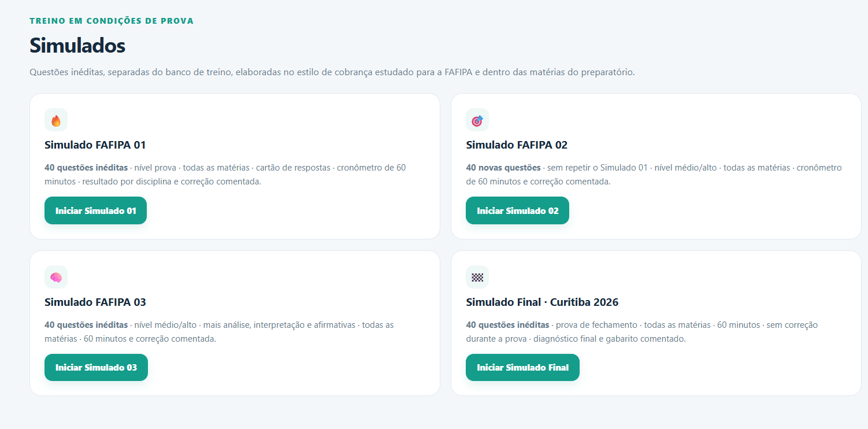Image resolution: width=868 pixels, height=429 pixels.
Task: Click the intro text starting 'Questões inéditas, separadas'
Action: click(x=332, y=72)
